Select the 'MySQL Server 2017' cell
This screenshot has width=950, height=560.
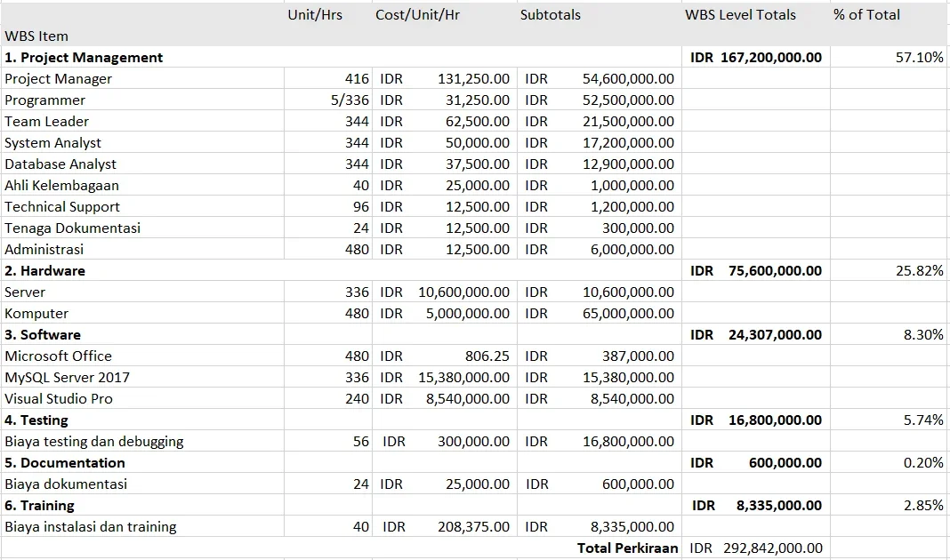[x=68, y=377]
